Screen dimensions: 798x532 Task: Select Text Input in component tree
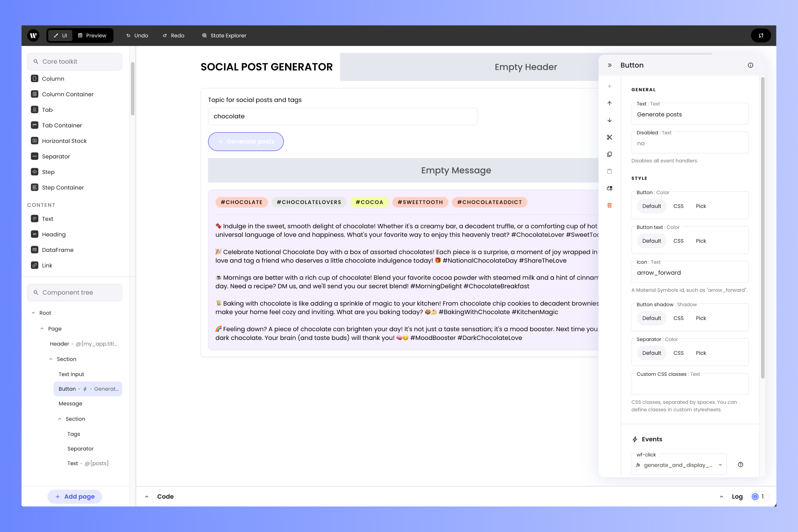pos(71,374)
